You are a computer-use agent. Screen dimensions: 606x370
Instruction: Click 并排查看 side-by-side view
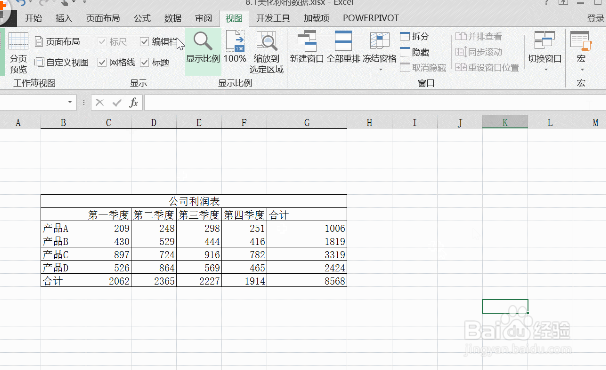478,36
